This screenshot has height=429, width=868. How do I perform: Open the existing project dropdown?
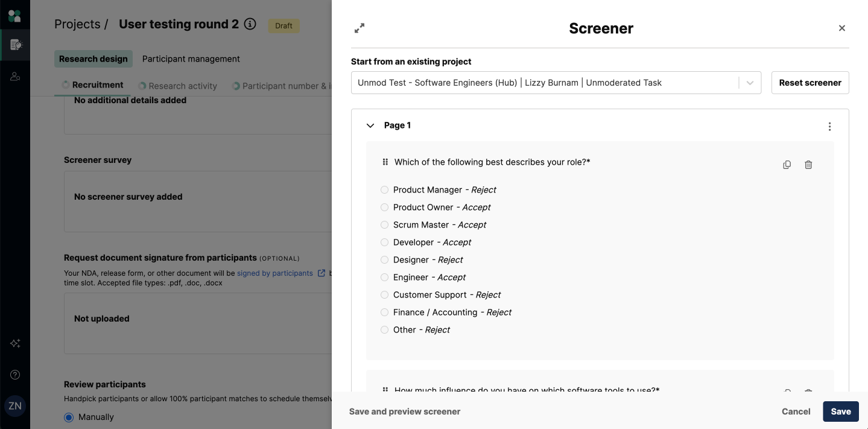click(556, 83)
